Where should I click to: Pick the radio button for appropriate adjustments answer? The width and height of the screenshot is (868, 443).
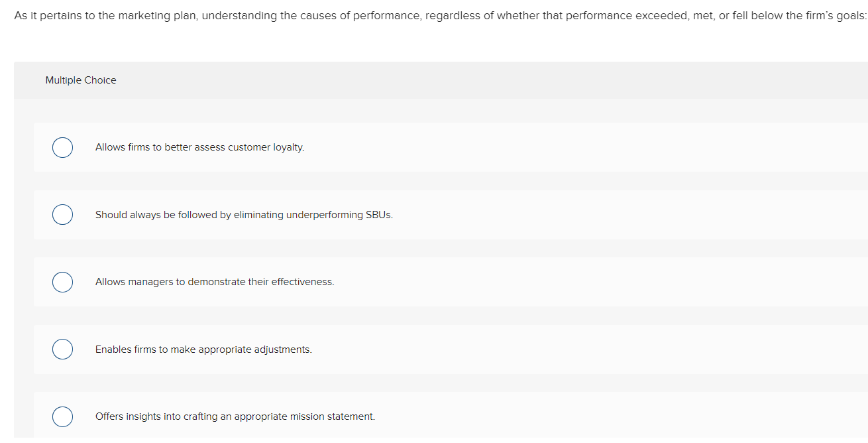point(62,349)
